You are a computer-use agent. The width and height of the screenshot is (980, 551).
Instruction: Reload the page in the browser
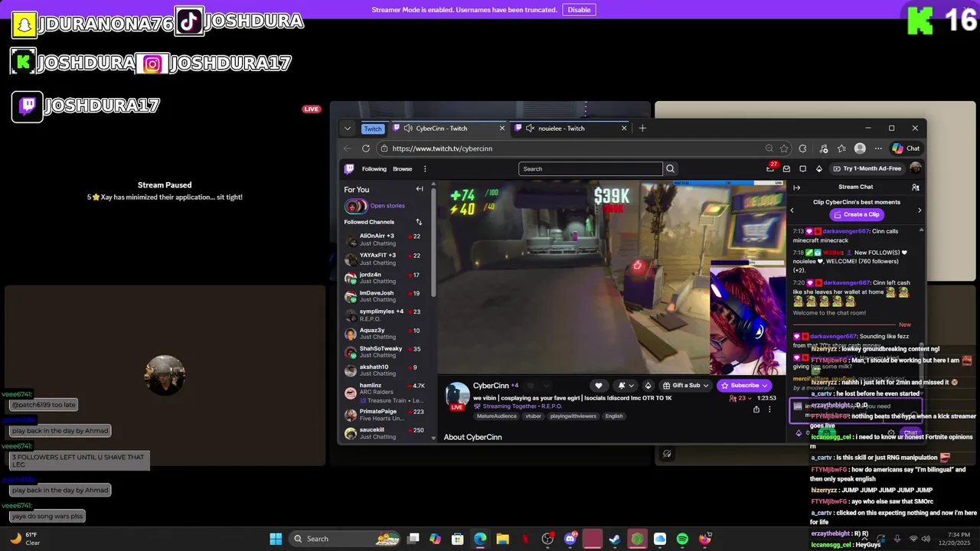pyautogui.click(x=366, y=148)
